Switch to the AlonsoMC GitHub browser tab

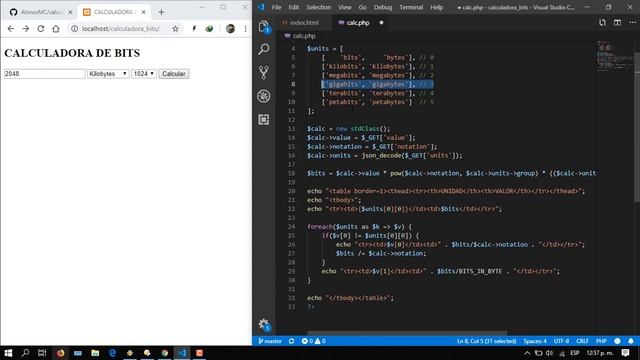pyautogui.click(x=41, y=12)
